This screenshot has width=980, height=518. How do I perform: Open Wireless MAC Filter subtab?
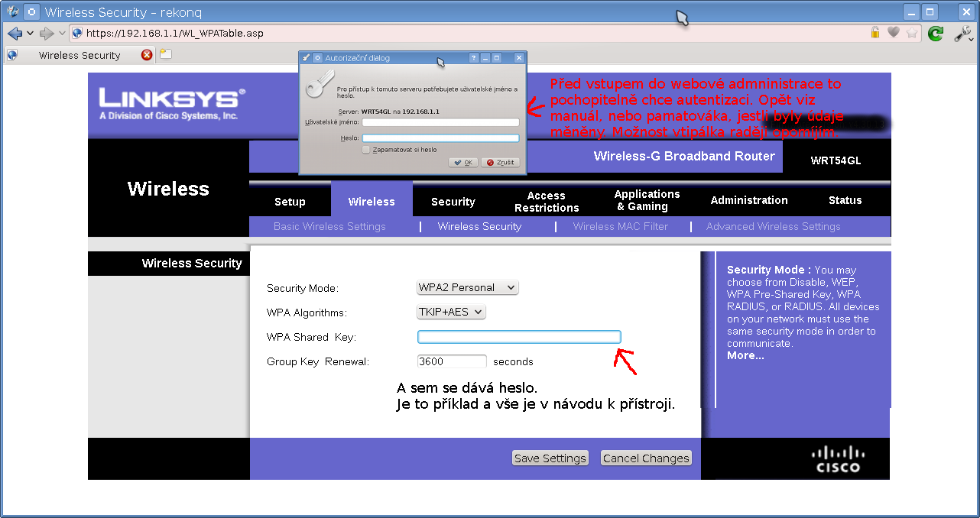tap(621, 226)
